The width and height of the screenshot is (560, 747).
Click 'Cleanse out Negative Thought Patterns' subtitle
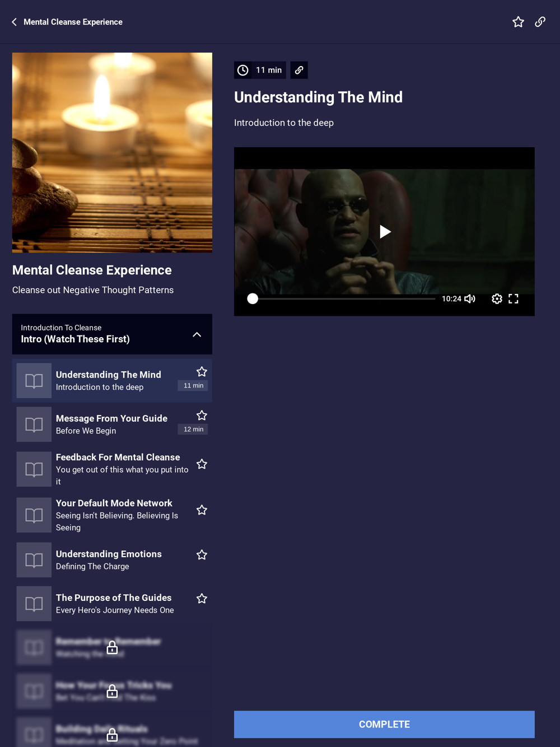[93, 290]
